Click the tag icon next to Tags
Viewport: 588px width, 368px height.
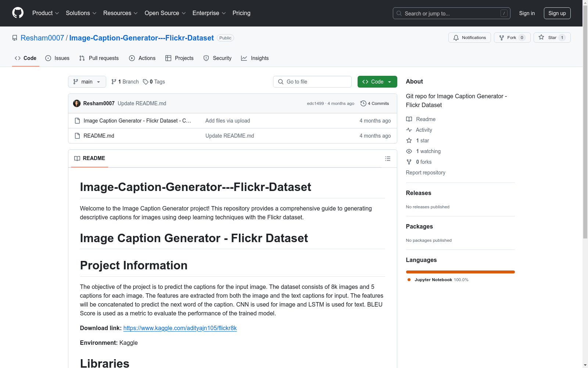[x=146, y=82]
